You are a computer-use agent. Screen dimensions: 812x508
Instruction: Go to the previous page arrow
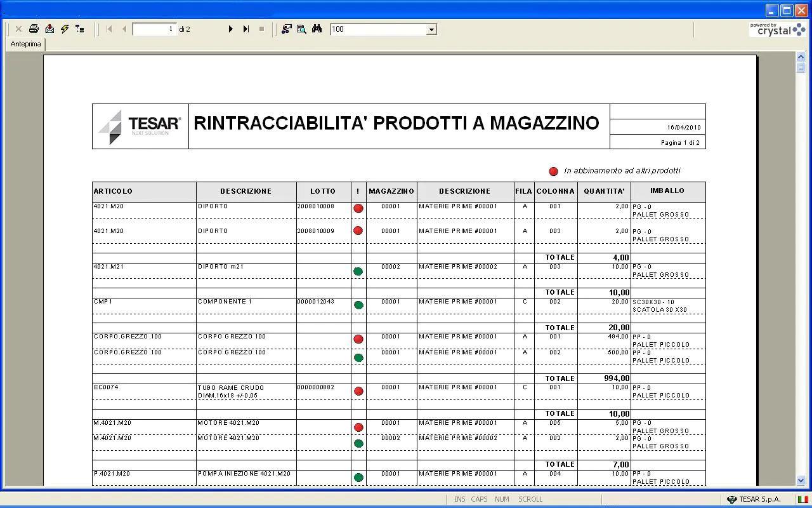click(x=124, y=29)
